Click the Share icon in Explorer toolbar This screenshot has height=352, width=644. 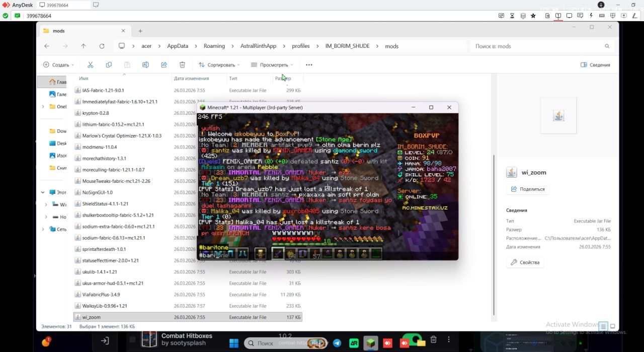(164, 65)
